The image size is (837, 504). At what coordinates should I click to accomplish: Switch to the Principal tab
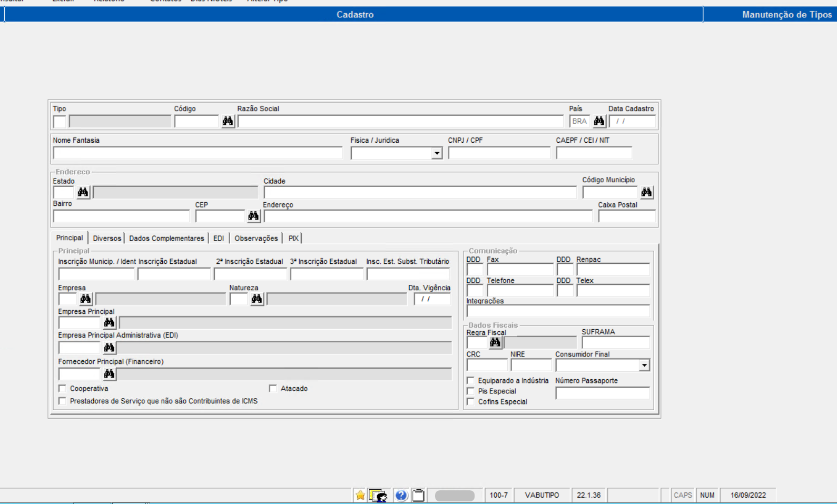tap(70, 238)
